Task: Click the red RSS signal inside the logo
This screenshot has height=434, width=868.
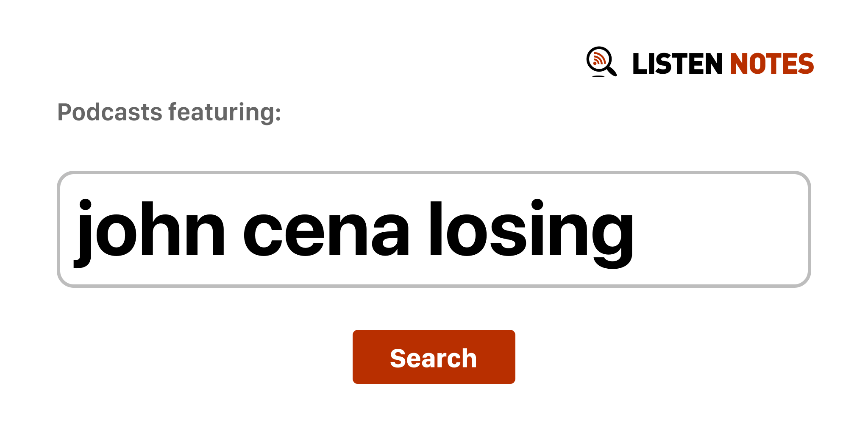Action: [599, 59]
